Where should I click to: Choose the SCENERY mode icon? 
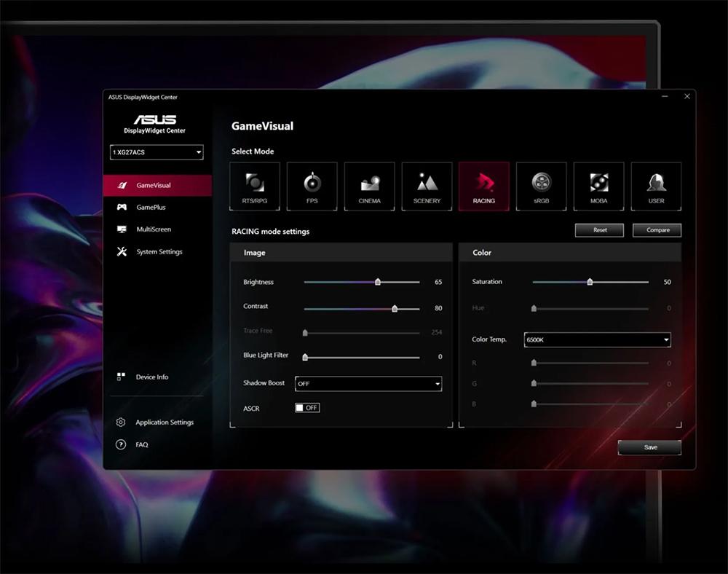[x=427, y=186]
